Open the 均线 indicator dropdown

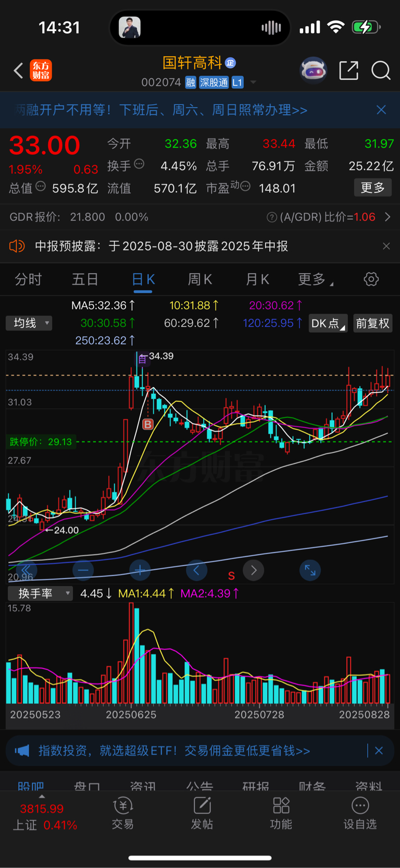click(x=29, y=323)
